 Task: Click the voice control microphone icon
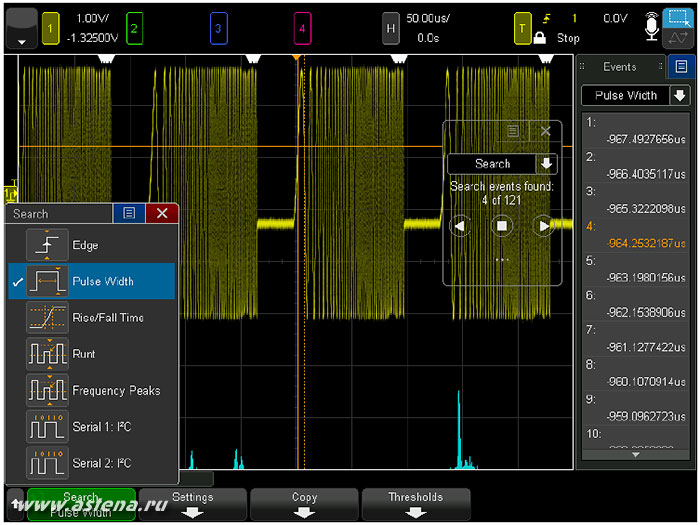(x=651, y=27)
